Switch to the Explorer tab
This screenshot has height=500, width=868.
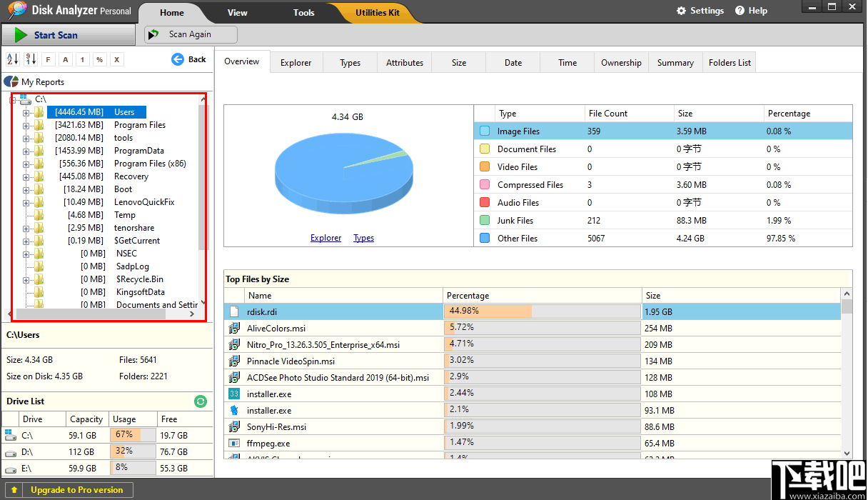[296, 62]
